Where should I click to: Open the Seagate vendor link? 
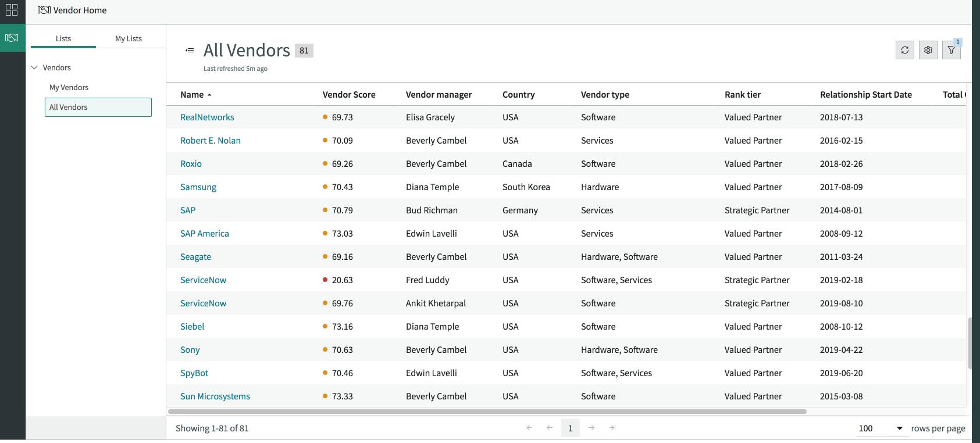[195, 256]
